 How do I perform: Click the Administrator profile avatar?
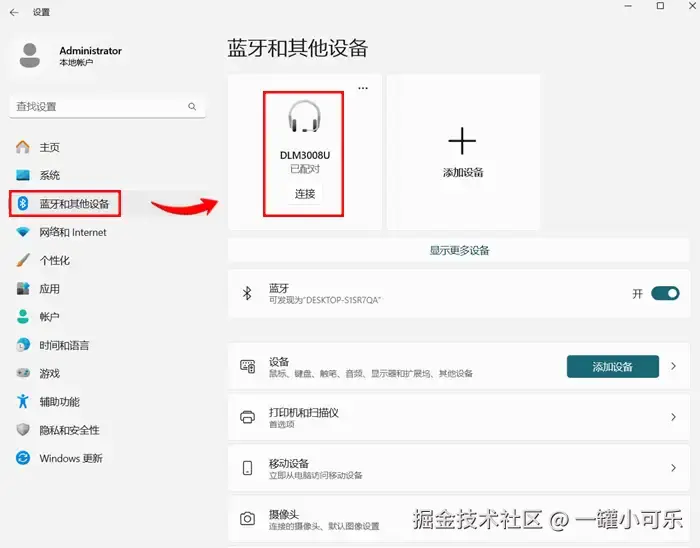30,55
